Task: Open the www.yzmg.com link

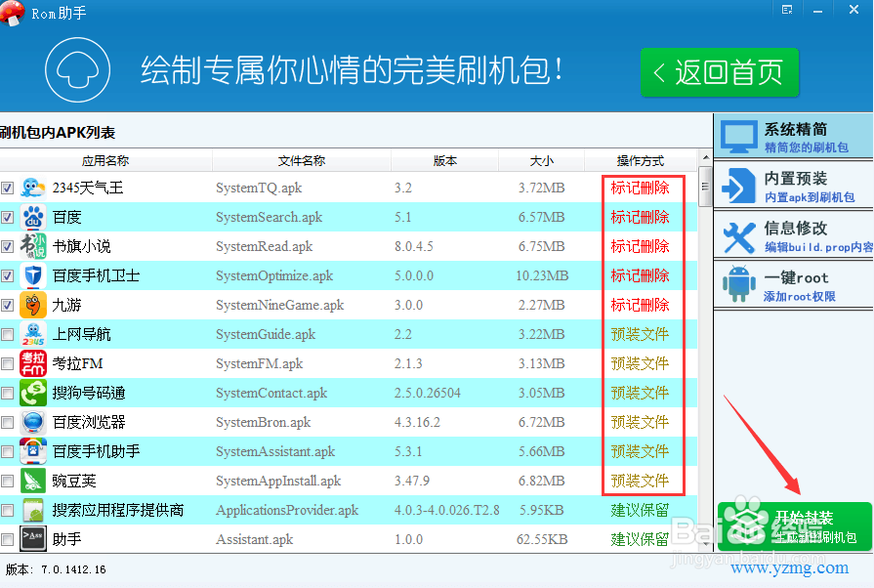Action: 789,567
